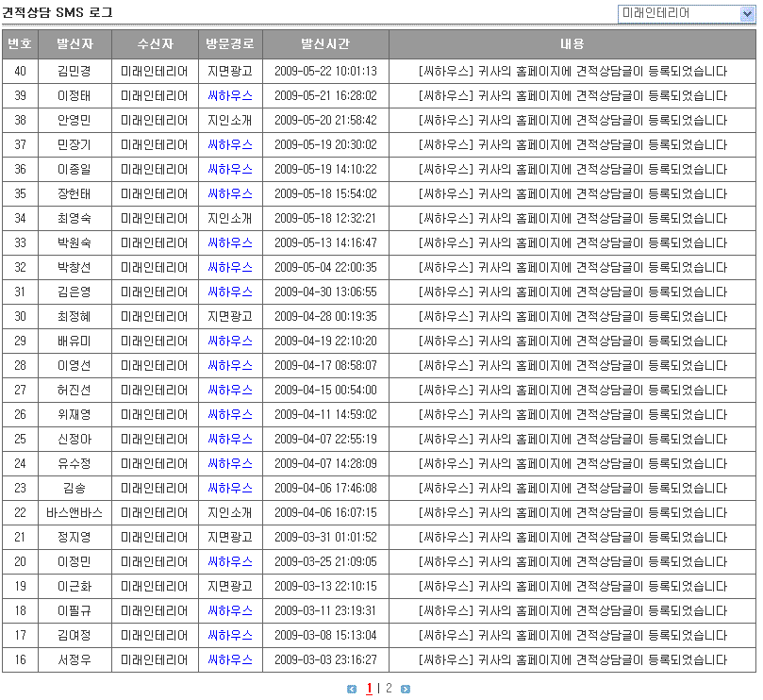Viewport: 763px width, 700px height.
Task: Click the 발신시간 column header
Action: [x=325, y=44]
